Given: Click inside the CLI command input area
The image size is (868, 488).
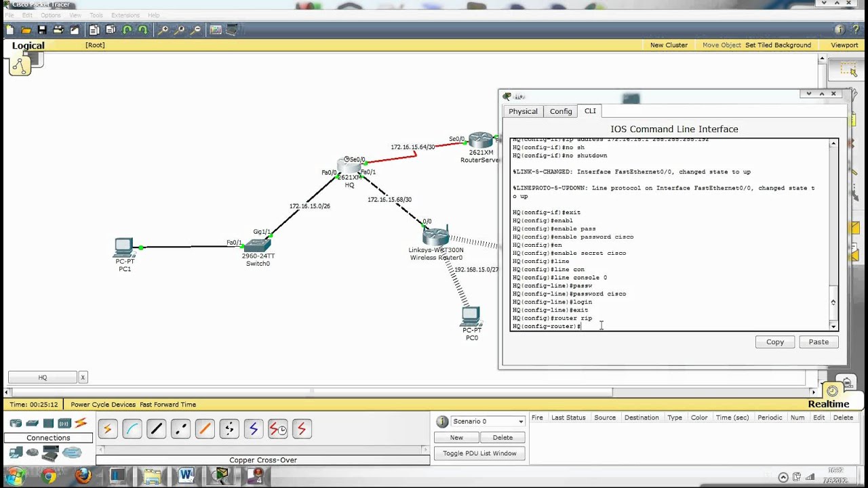Looking at the screenshot, I should 670,235.
